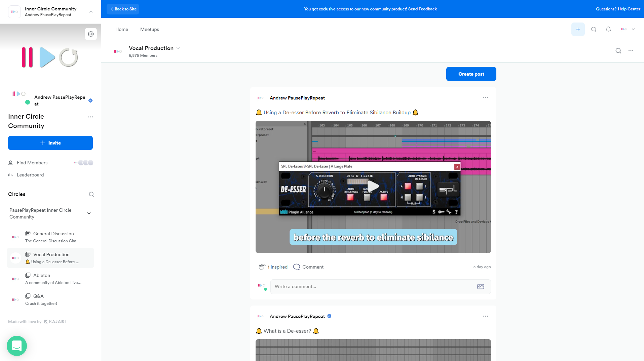The height and width of the screenshot is (361, 644).
Task: Open the Vocal Production title dropdown
Action: tap(178, 48)
